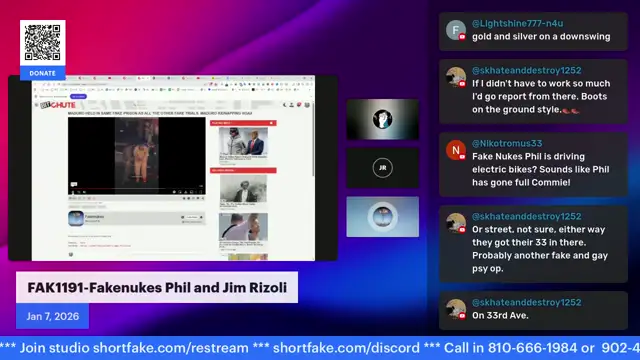Click the blue button below the browser address bar
The width and height of the screenshot is (640, 360).
point(78,96)
